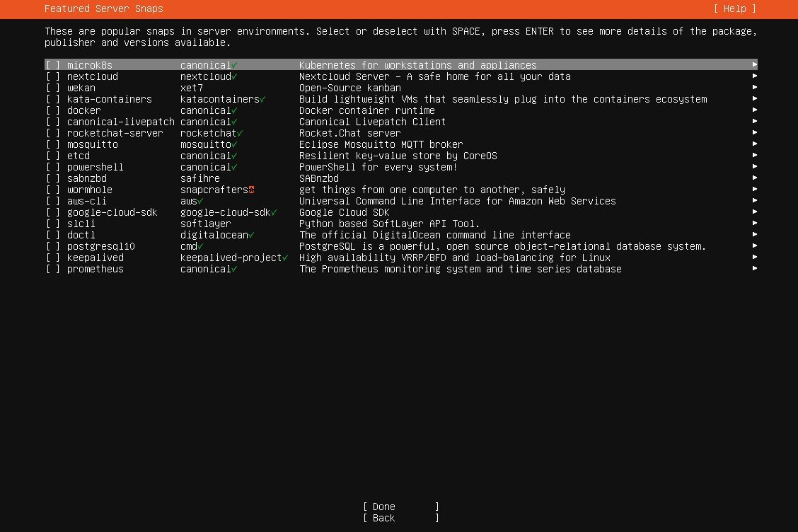Expand the wekan row arrow
The image size is (798, 532).
(755, 87)
